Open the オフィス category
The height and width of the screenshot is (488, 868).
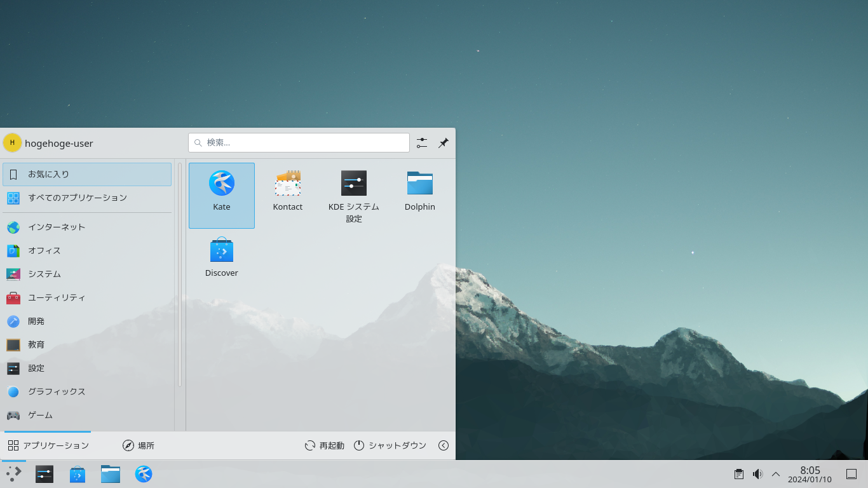[87, 250]
